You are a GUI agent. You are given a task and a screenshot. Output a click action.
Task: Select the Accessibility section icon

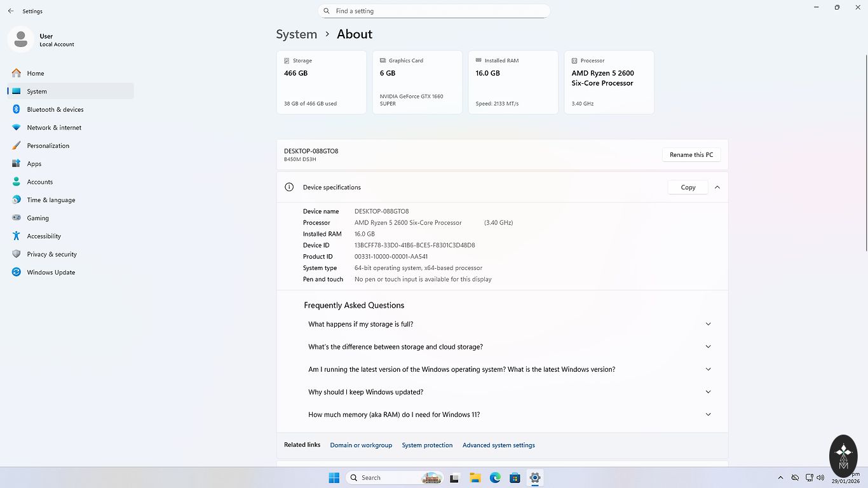coord(17,236)
